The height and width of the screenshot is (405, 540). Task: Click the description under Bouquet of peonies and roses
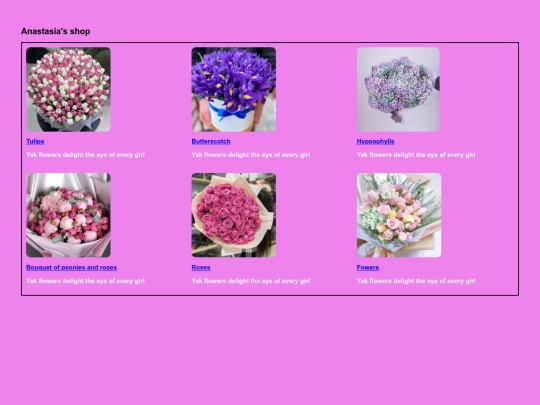(85, 281)
